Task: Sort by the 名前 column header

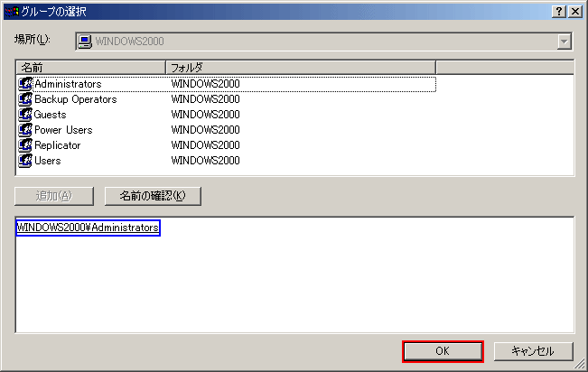Action: click(90, 68)
